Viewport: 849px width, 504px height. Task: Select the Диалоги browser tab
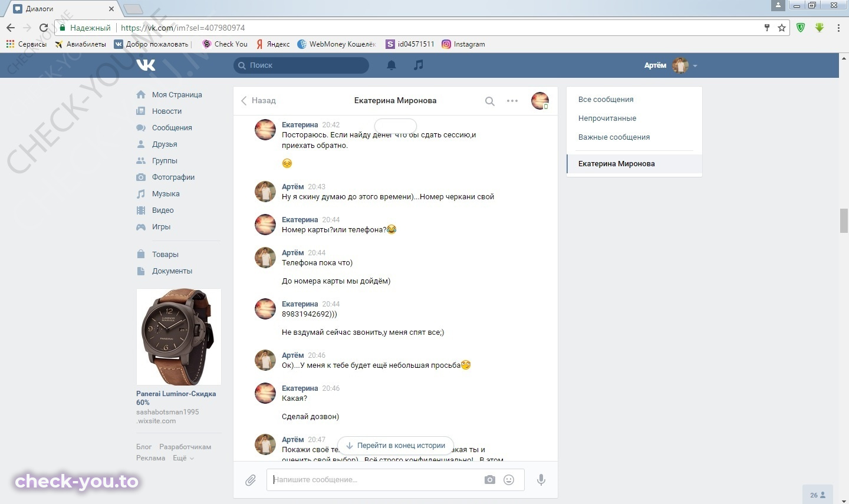tap(64, 9)
